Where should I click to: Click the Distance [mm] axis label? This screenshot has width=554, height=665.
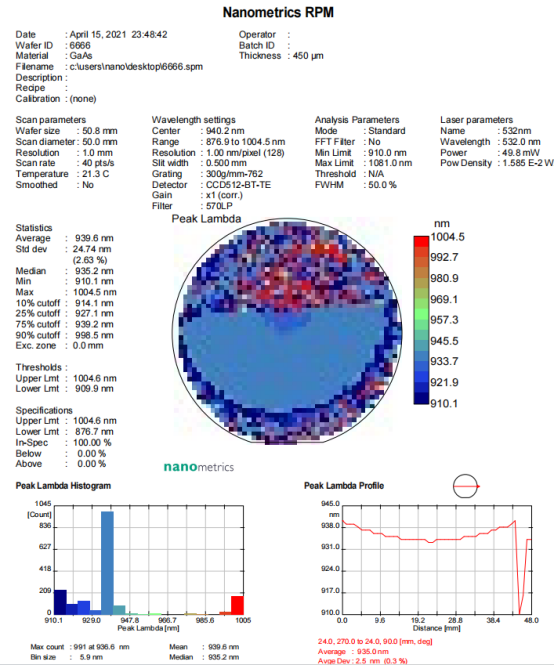pyautogui.click(x=436, y=628)
